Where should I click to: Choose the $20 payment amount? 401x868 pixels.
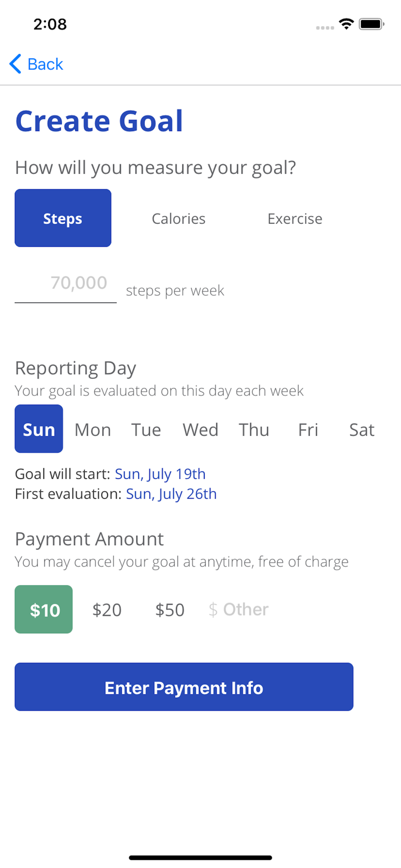tap(107, 610)
